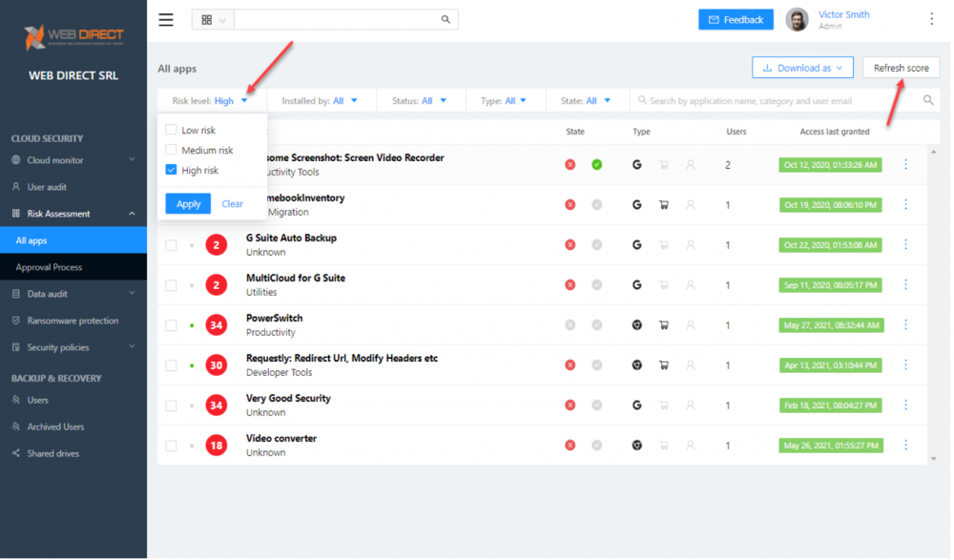Open Ransomware protection
The height and width of the screenshot is (560, 954).
(73, 321)
